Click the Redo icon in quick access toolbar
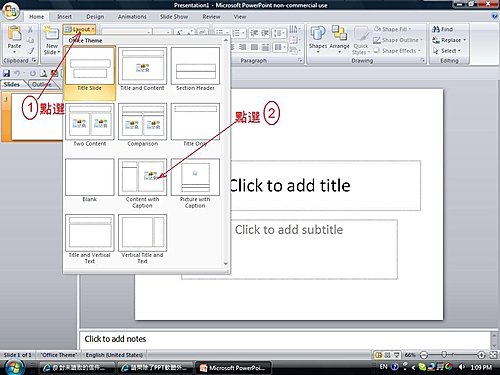The width and height of the screenshot is (500, 375). point(33,73)
